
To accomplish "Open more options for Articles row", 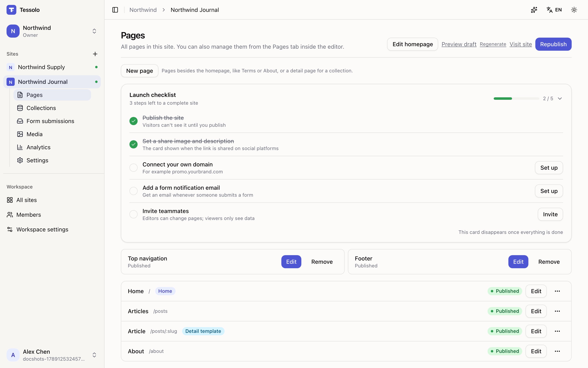I will pos(557,311).
